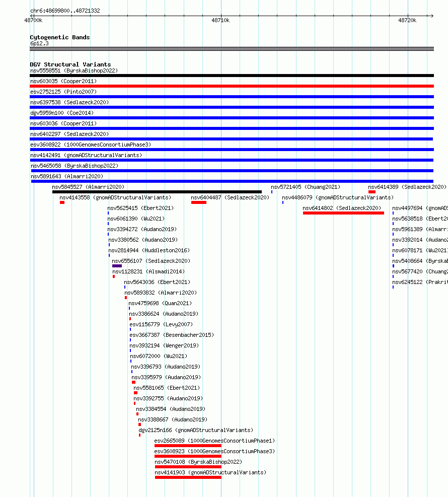Select nsv3932194 (Wenger2019) label
The image size is (448, 497).
coord(164,345)
